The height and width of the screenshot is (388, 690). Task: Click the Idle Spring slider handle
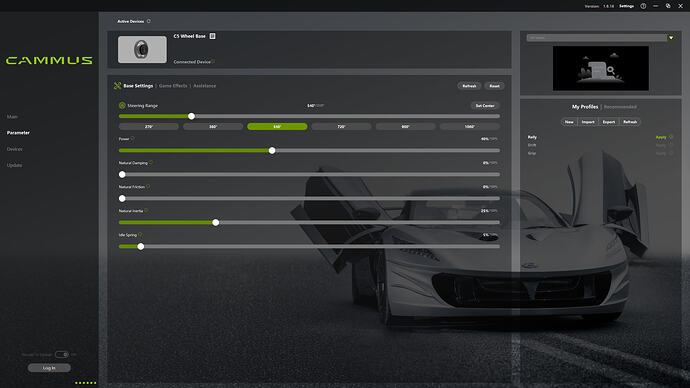tap(141, 247)
